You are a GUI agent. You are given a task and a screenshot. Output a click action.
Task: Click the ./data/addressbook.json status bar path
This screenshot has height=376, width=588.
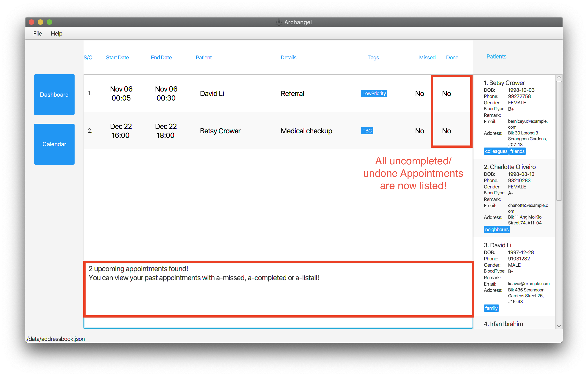point(55,339)
